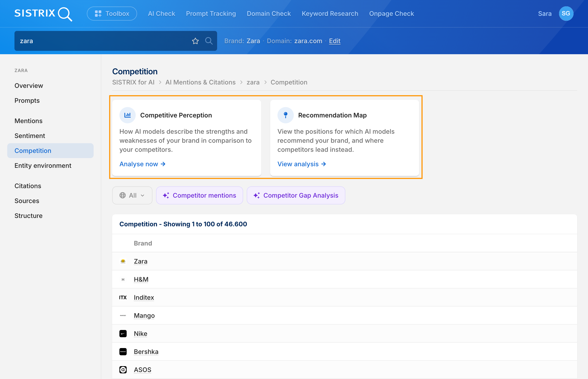Click the Competition page heading
Viewport: 588px width, 379px height.
point(135,71)
